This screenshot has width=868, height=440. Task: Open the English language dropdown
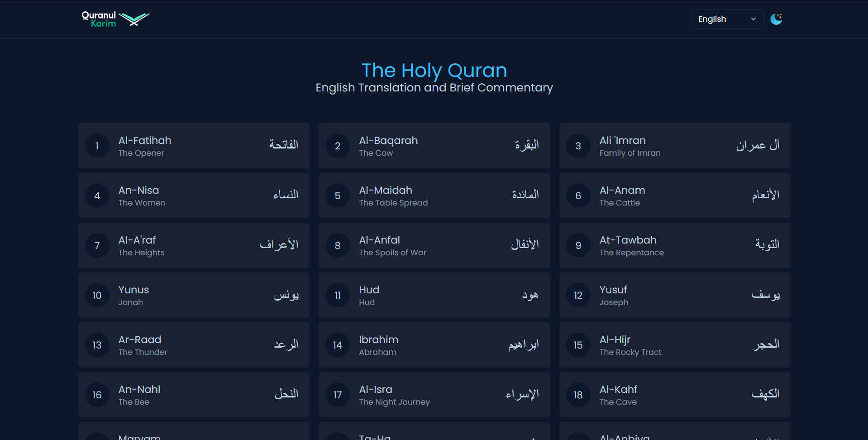[x=726, y=19]
